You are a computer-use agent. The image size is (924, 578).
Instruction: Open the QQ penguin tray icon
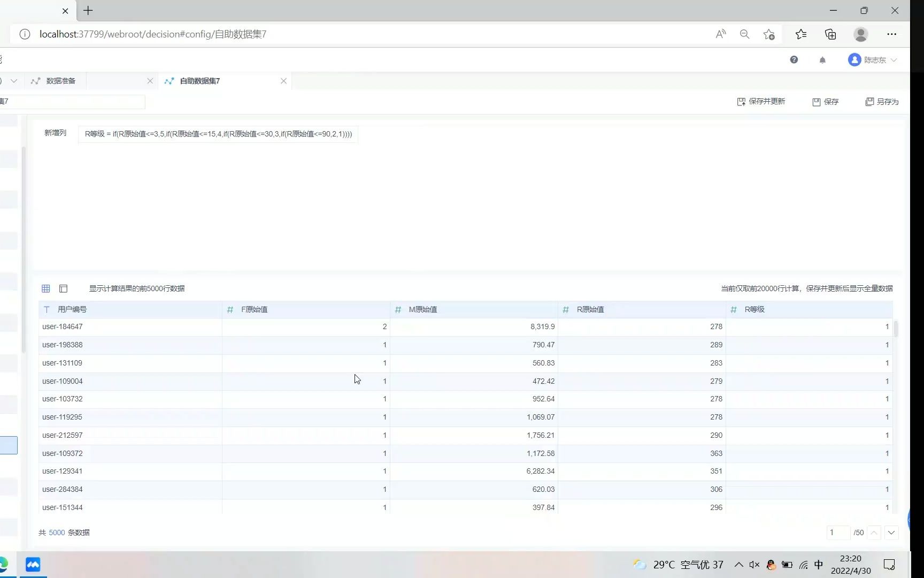coord(771,565)
